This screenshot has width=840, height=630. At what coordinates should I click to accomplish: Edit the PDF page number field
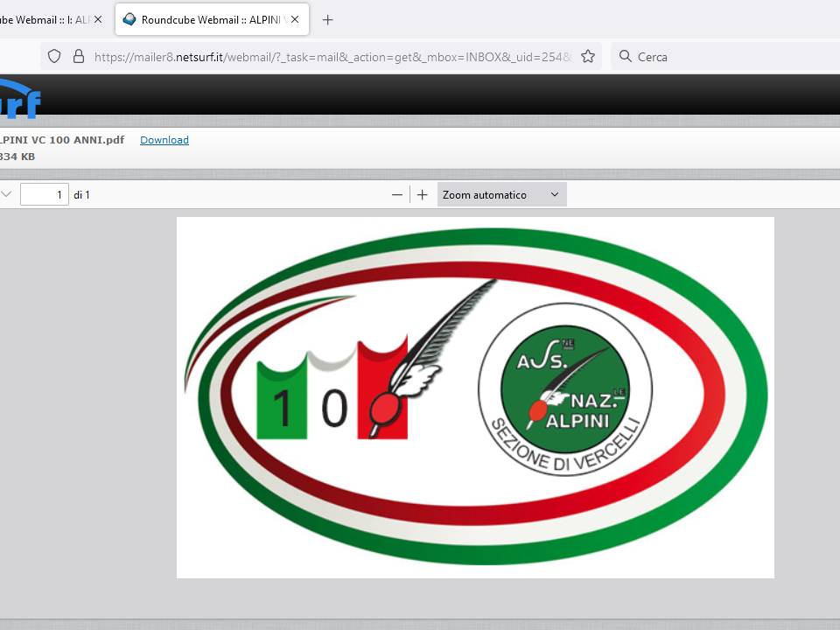pyautogui.click(x=45, y=194)
